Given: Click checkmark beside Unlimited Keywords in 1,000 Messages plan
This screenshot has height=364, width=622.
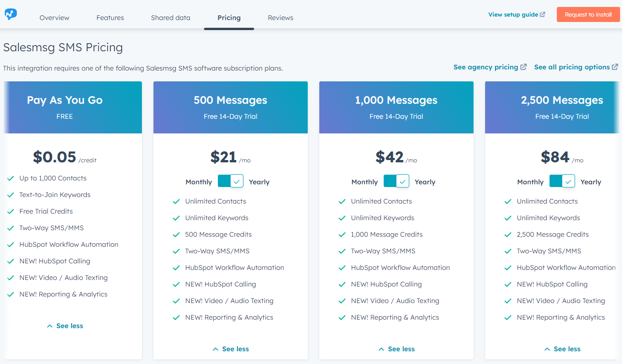Looking at the screenshot, I should [342, 218].
